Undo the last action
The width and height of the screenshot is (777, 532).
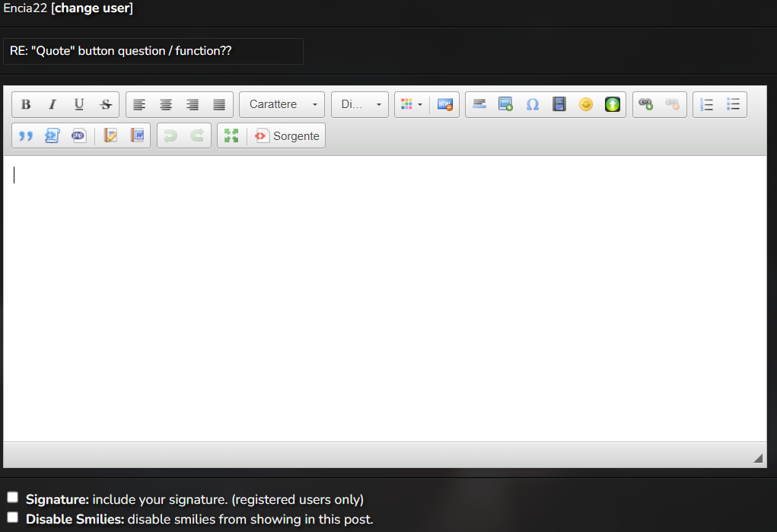pos(170,135)
